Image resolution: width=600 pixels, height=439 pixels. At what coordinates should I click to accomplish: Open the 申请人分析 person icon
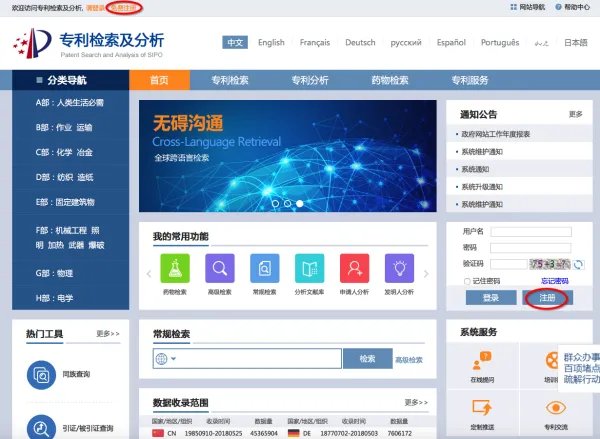[x=354, y=268]
